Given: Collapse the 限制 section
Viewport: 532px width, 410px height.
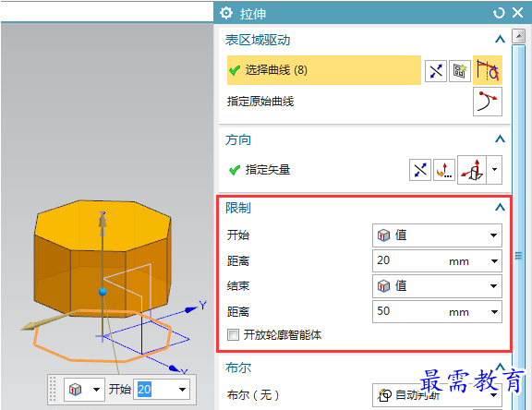Looking at the screenshot, I should pos(500,207).
